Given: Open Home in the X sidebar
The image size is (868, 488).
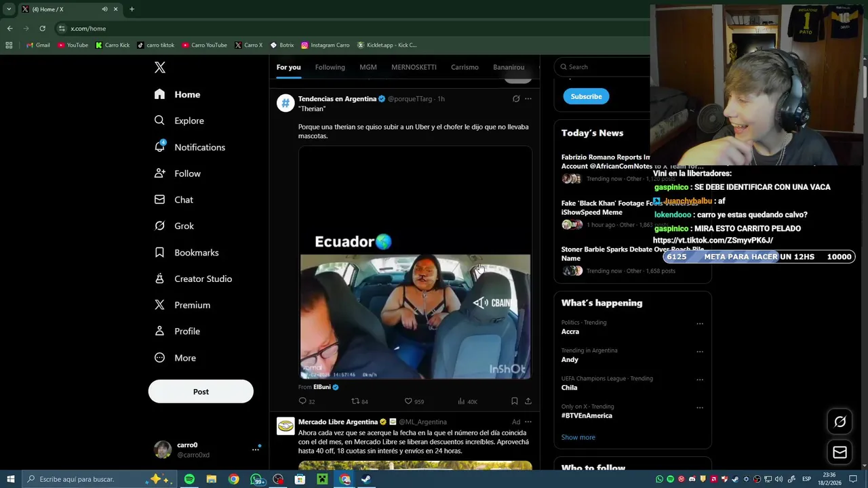Looking at the screenshot, I should pos(177,94).
